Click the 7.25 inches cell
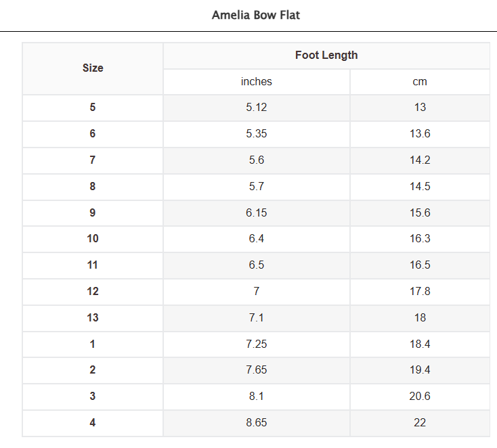Viewport: 497px width, 448px height. (x=257, y=344)
